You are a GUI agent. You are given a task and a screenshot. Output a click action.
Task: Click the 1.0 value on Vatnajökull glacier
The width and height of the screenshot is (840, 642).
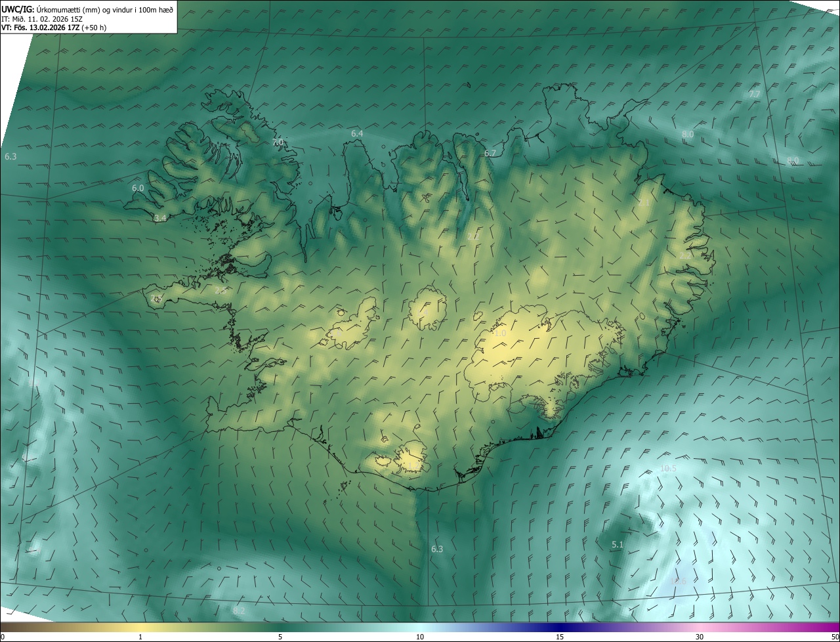coord(500,333)
